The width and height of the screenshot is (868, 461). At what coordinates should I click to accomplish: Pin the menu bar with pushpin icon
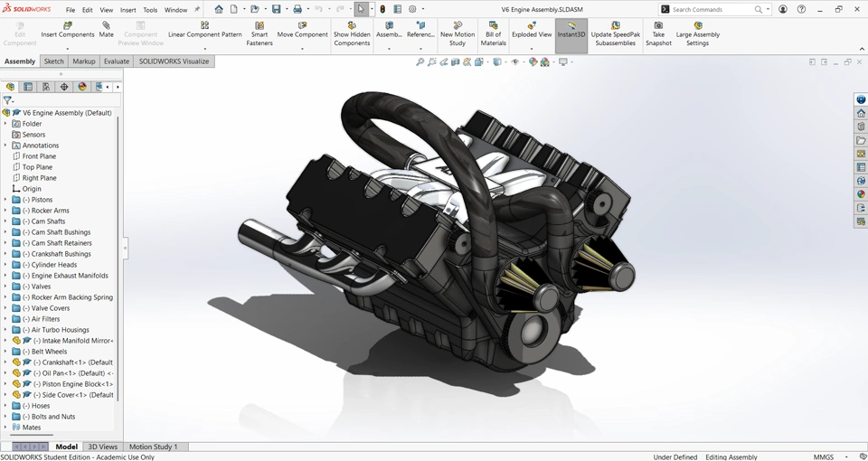[x=197, y=9]
